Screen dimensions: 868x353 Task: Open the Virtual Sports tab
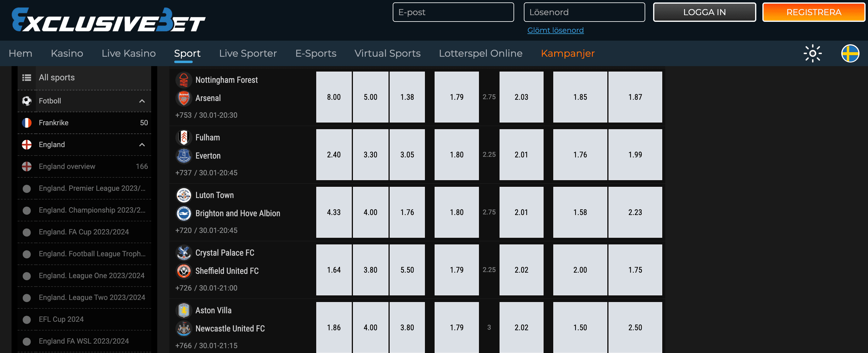[x=387, y=53]
